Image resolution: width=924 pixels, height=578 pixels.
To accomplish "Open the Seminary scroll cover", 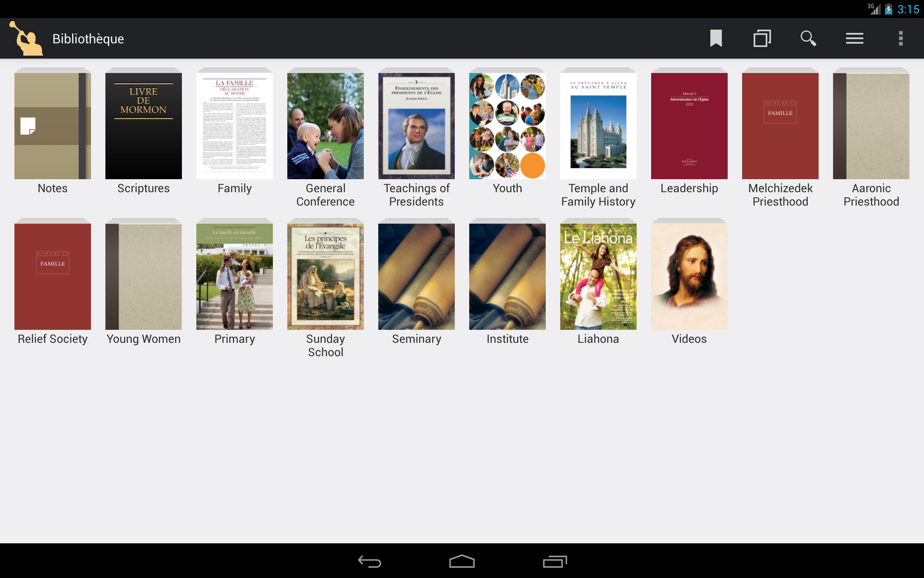I will pos(416,276).
